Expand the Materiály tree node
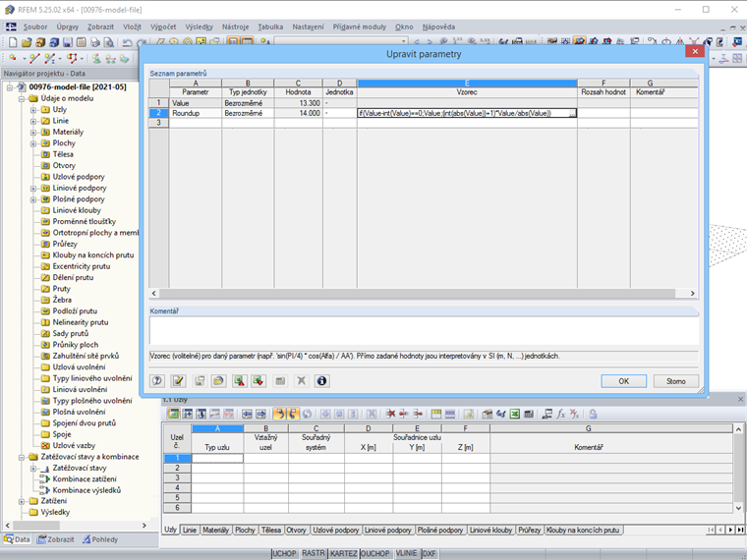 coord(33,133)
